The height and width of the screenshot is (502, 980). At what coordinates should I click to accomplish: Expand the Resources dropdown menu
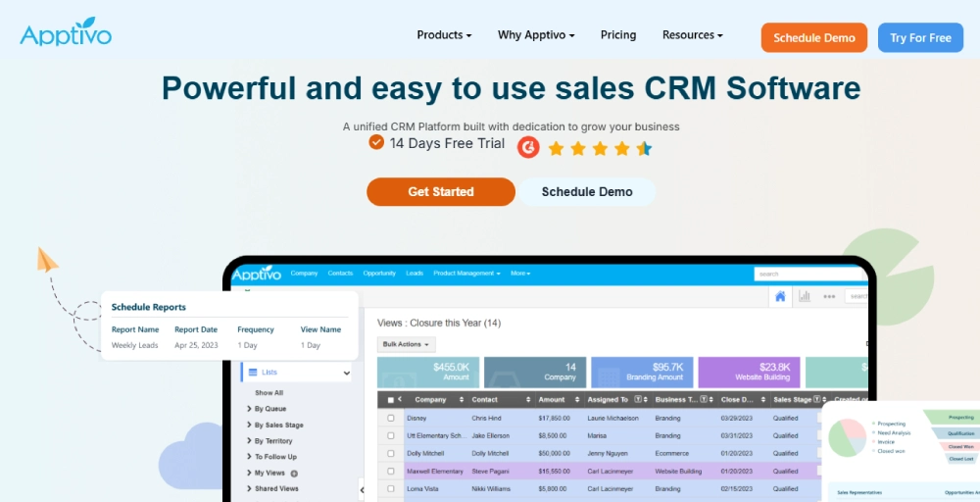coord(693,35)
